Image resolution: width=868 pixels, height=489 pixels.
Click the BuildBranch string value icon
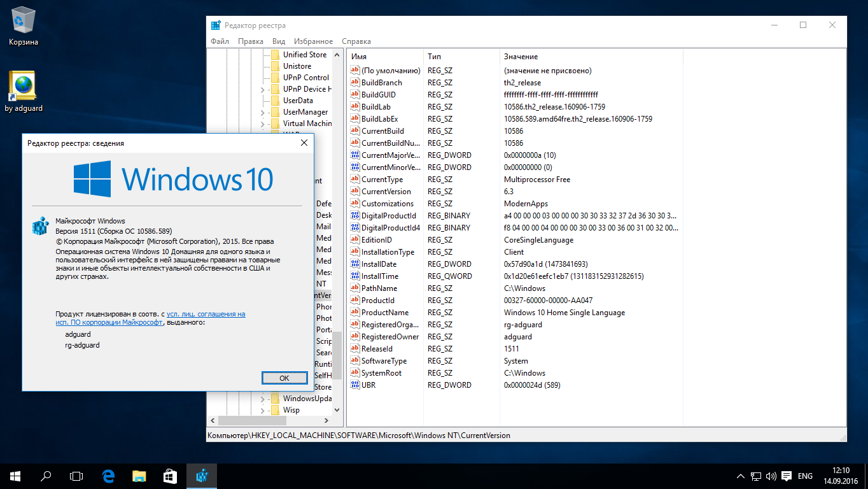click(355, 83)
